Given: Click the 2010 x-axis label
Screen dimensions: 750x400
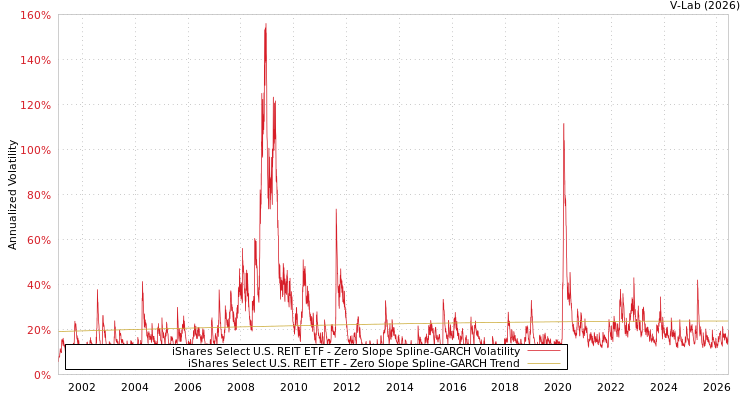Looking at the screenshot, I should point(294,387).
